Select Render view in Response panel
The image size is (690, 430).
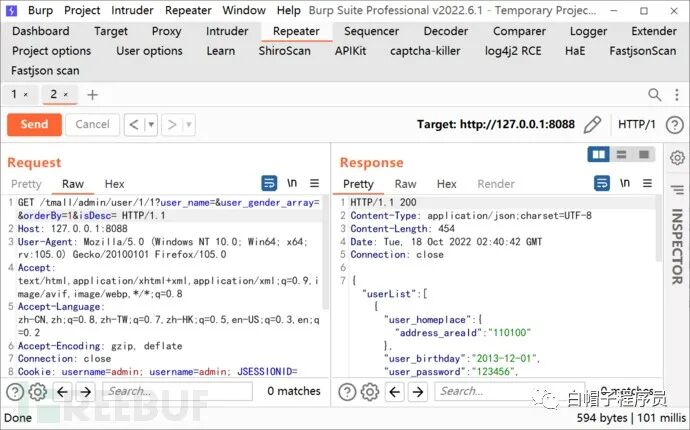point(496,184)
